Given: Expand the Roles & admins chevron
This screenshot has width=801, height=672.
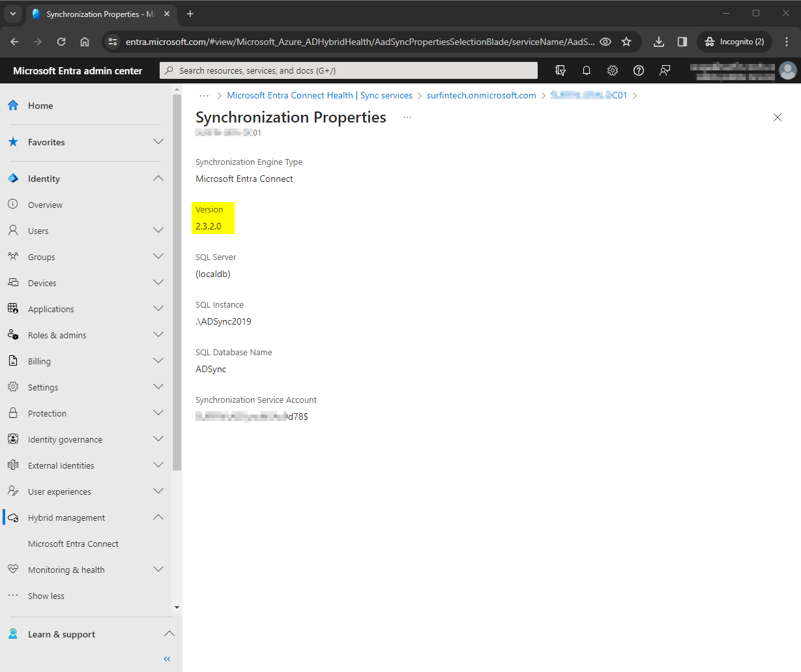Looking at the screenshot, I should pos(158,335).
